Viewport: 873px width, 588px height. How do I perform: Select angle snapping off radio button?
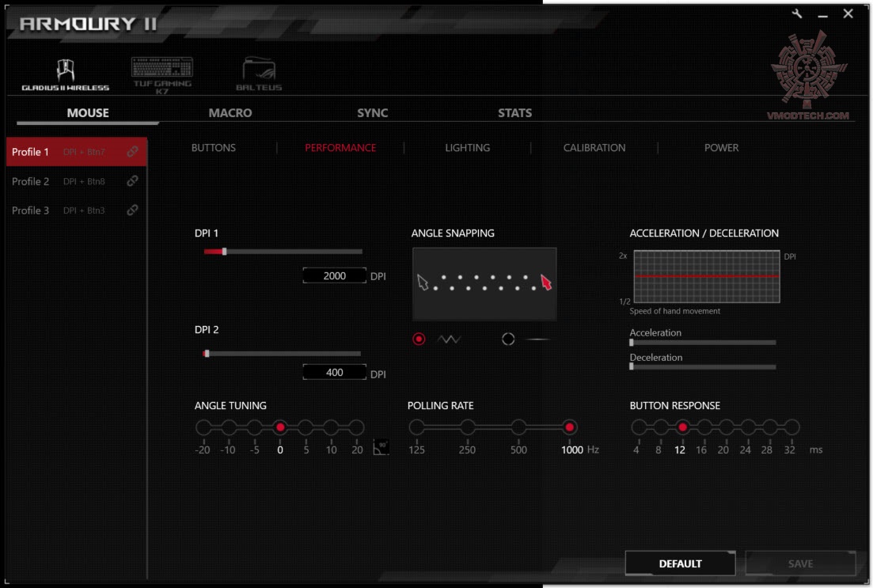click(419, 339)
